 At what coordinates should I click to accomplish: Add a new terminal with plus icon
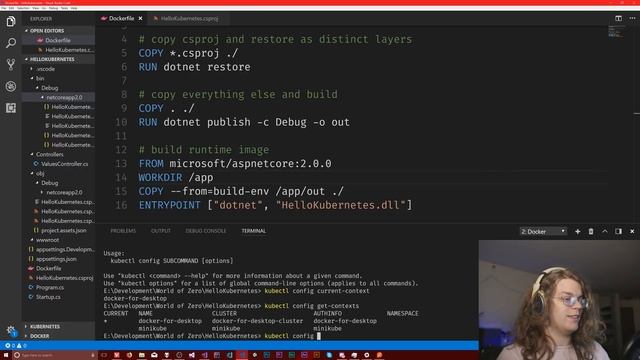point(577,231)
